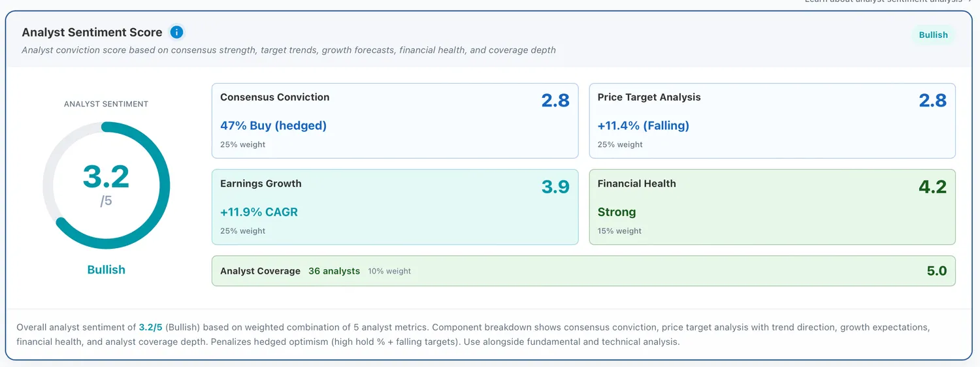Click the '36 analysts' text
The width and height of the screenshot is (980, 367).
(334, 271)
